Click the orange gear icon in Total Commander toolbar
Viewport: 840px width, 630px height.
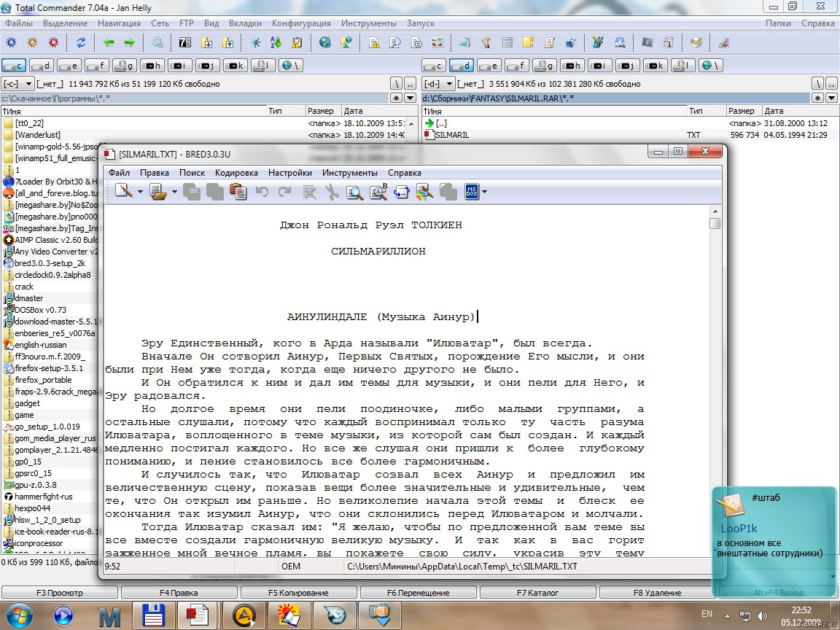32,42
